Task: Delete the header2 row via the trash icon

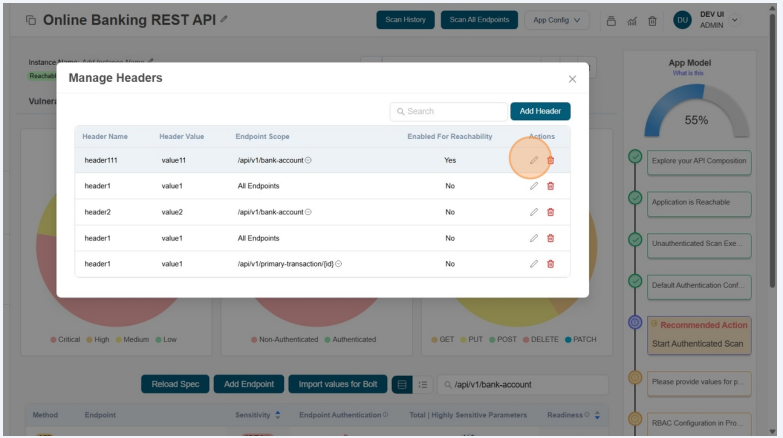Action: point(550,212)
